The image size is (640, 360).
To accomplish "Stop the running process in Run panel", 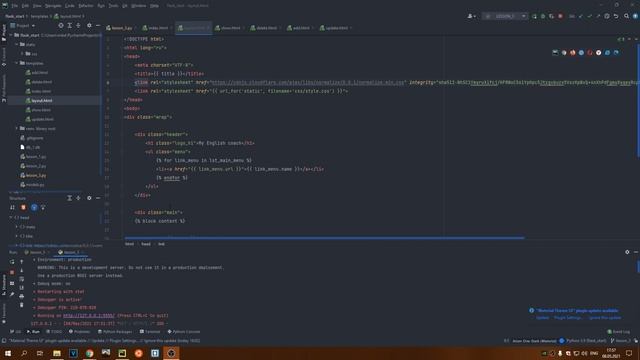I will 12,272.
